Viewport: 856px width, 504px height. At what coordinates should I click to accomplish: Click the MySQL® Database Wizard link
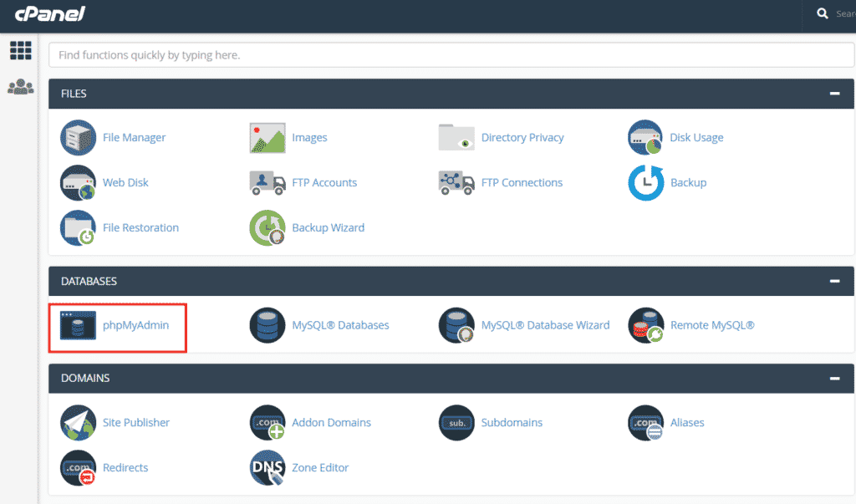[x=545, y=325]
